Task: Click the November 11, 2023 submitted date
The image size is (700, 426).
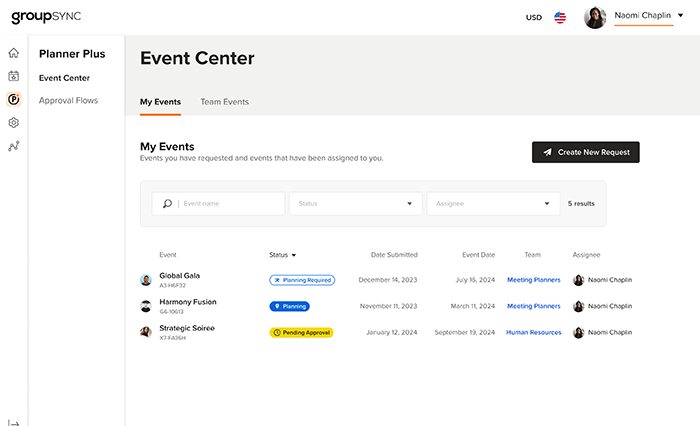Action: pyautogui.click(x=388, y=306)
